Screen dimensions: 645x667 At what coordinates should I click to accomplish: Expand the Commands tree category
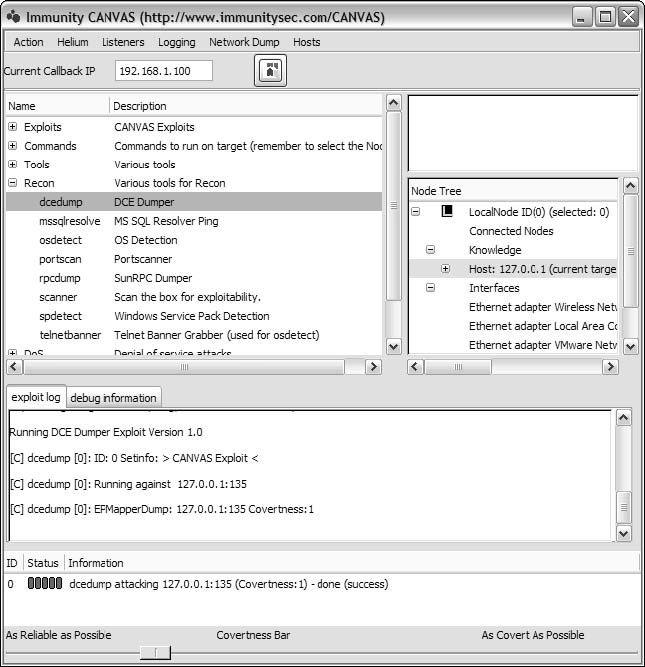point(13,146)
